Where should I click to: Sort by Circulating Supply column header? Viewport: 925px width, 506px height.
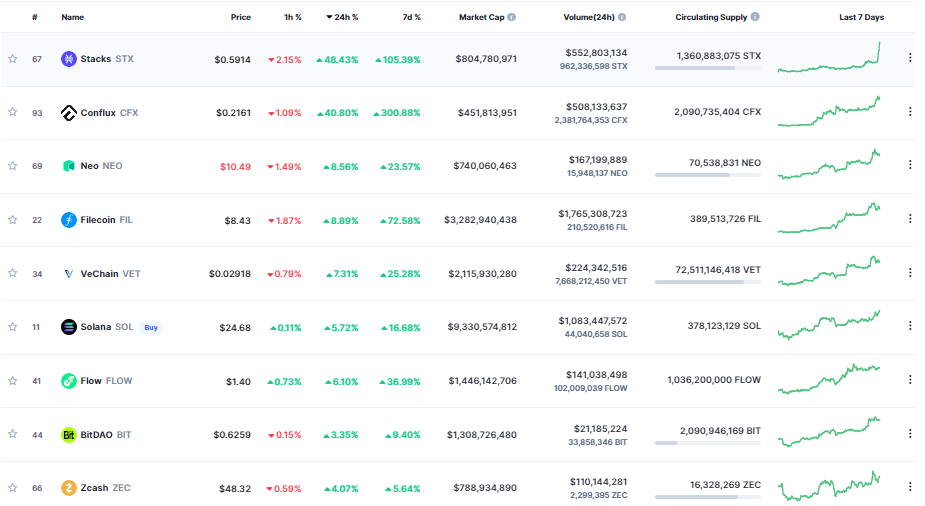[x=711, y=17]
